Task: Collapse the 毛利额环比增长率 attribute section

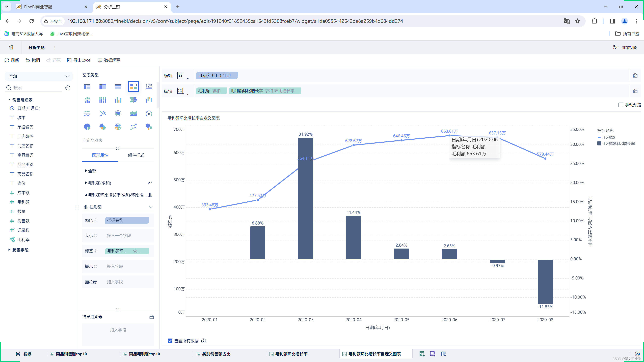Action: click(x=86, y=195)
